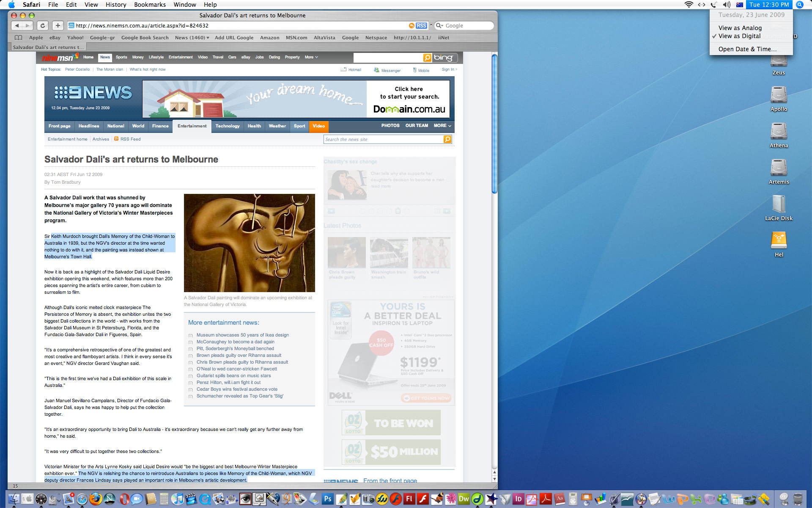Open the Athena drive on desktop
This screenshot has height=508, width=812.
(779, 131)
